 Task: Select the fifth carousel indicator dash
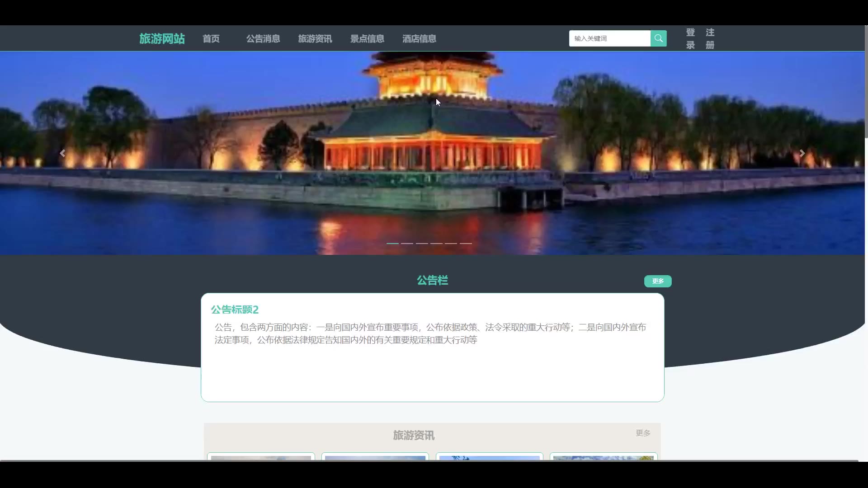pos(451,243)
